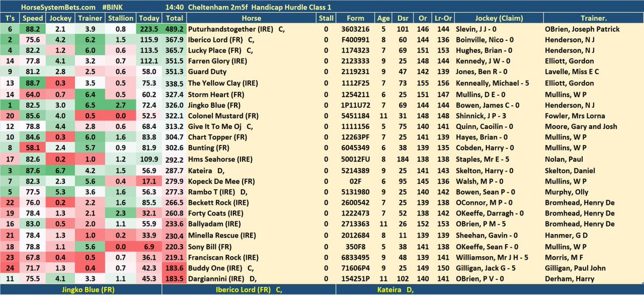The height and width of the screenshot is (295, 644).
Task: Click trainer OBrien, Joseph Patrick
Action: [x=582, y=30]
